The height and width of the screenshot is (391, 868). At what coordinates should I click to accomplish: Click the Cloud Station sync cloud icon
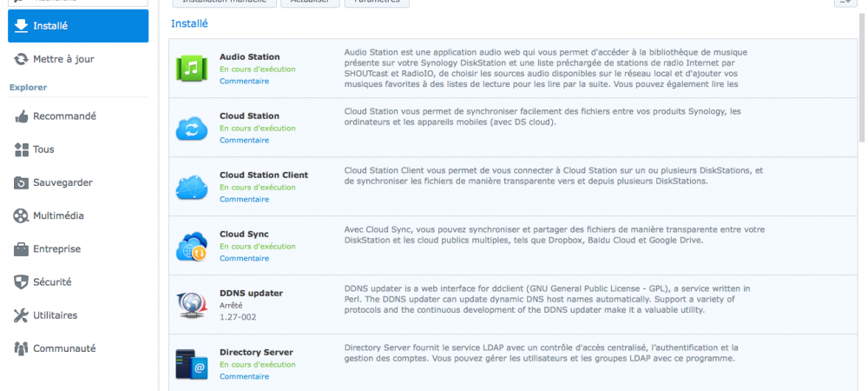(192, 129)
